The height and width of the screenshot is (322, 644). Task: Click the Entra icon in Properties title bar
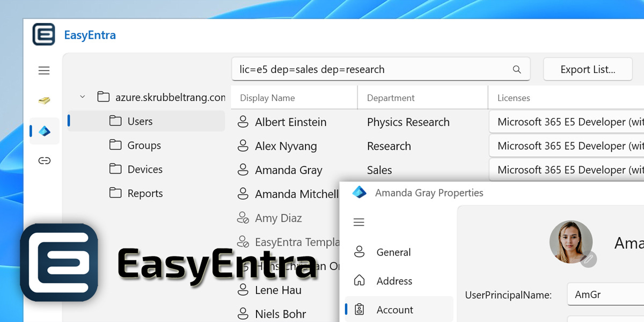(x=359, y=192)
